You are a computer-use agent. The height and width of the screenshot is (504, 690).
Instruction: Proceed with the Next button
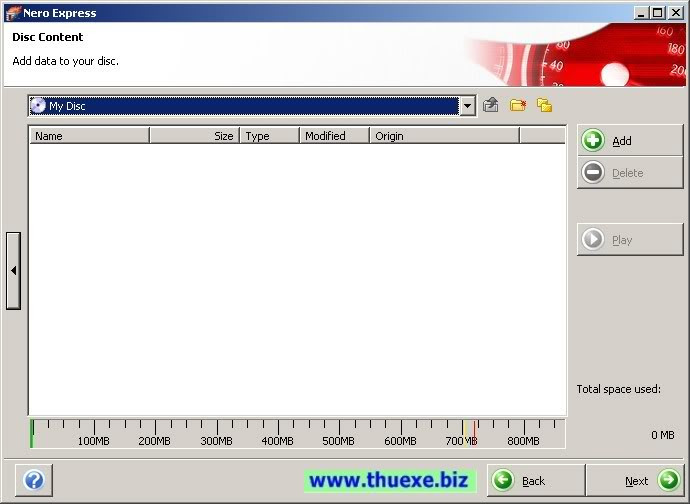click(635, 480)
